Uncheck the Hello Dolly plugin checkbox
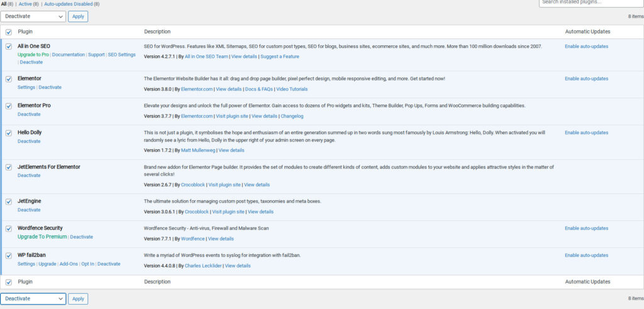 9,133
